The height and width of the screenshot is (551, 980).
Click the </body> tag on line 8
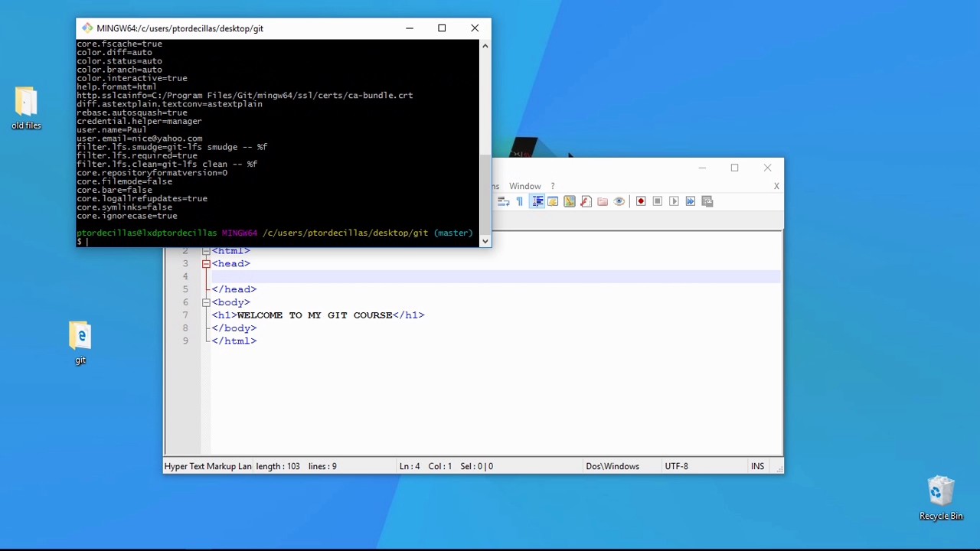click(x=234, y=328)
